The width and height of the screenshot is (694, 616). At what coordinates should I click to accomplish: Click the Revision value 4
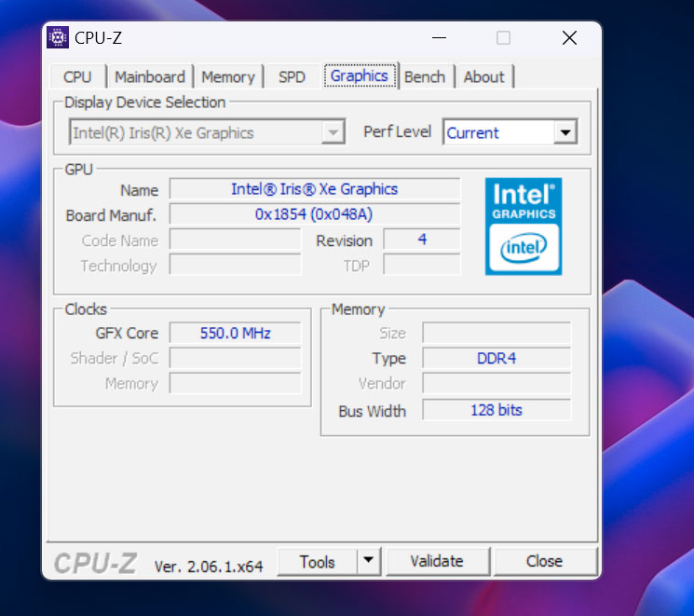tap(422, 240)
